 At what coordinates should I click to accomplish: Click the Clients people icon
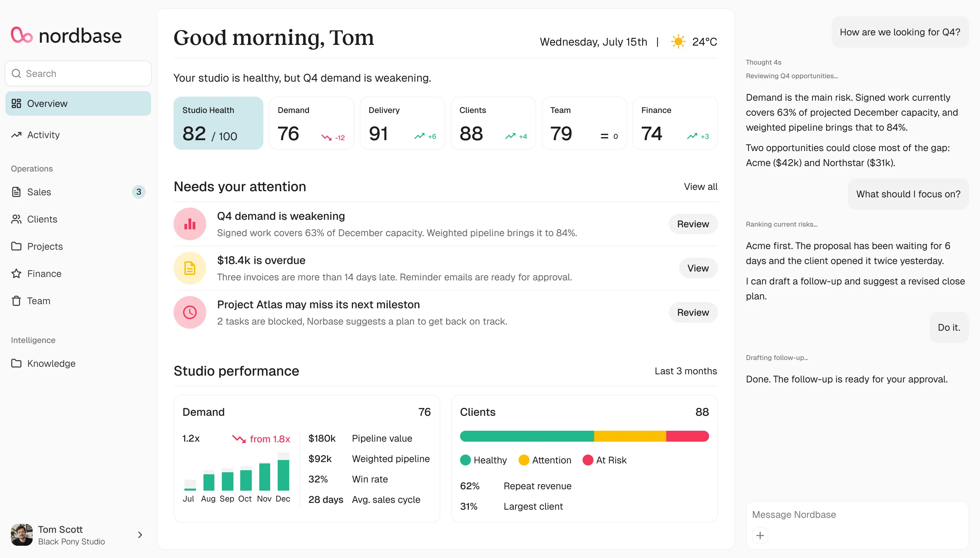tap(16, 219)
